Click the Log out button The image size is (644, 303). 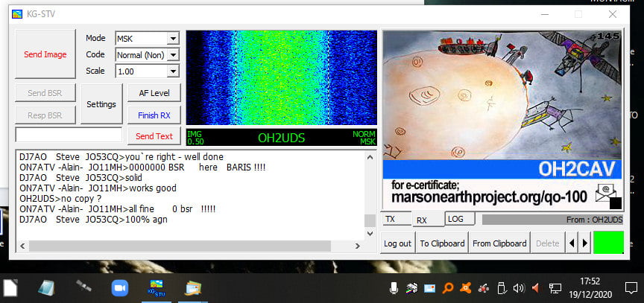point(397,243)
